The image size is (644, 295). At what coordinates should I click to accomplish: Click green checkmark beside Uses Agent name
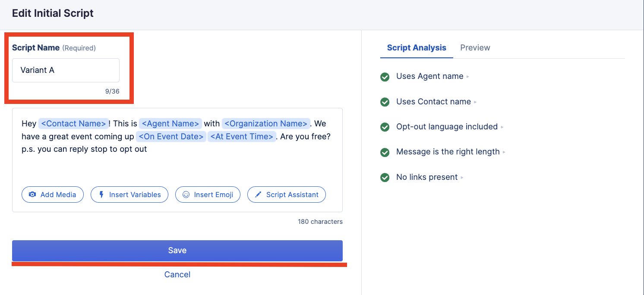pyautogui.click(x=385, y=77)
